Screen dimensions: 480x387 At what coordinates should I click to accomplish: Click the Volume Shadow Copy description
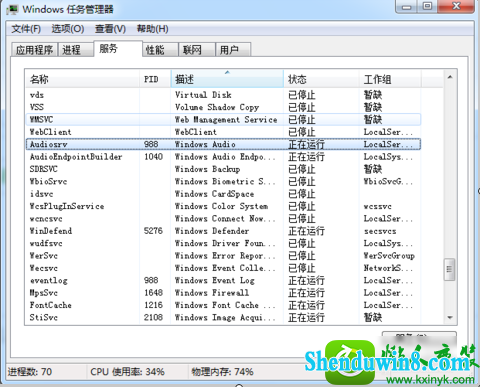click(x=217, y=107)
